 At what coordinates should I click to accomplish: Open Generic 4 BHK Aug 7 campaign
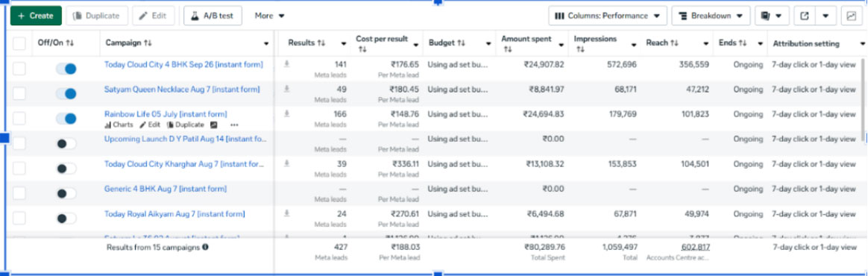pyautogui.click(x=166, y=189)
